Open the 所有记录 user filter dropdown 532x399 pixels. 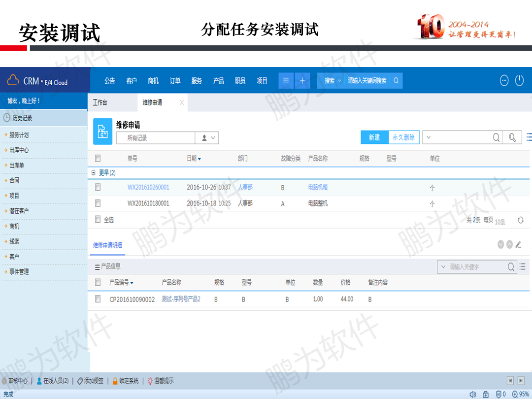207,138
